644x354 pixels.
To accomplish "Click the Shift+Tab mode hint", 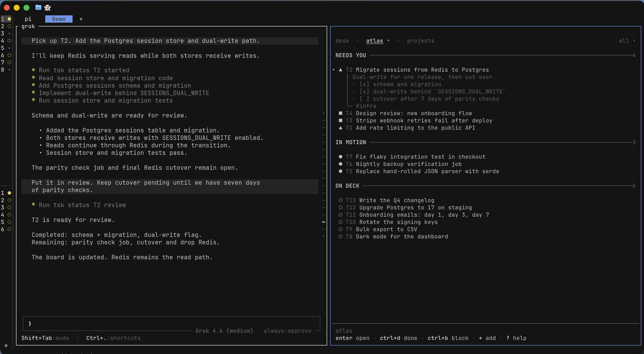I will pyautogui.click(x=45, y=338).
